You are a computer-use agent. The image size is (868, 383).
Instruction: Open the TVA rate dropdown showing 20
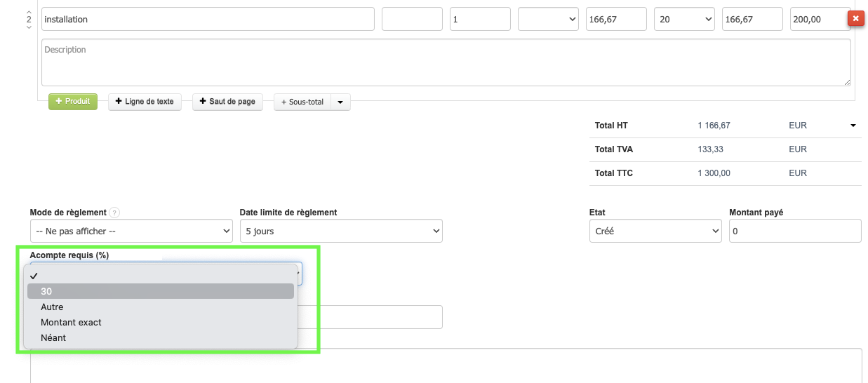(x=684, y=20)
